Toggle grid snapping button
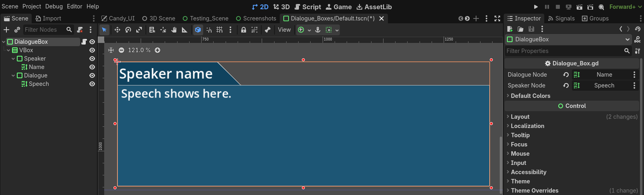Viewport: 644px width, 195px height. 220,30
